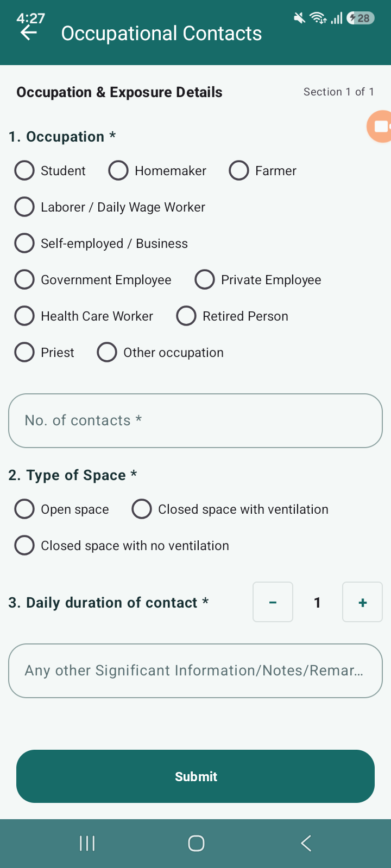Choose Other occupation option
Screen dimensions: 391x868
point(160,352)
